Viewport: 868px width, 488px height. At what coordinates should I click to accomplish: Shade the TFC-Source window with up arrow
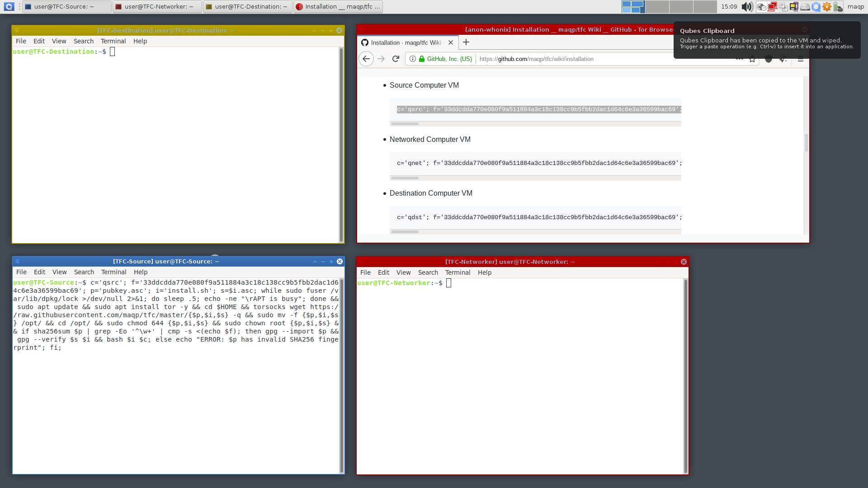[x=315, y=261]
